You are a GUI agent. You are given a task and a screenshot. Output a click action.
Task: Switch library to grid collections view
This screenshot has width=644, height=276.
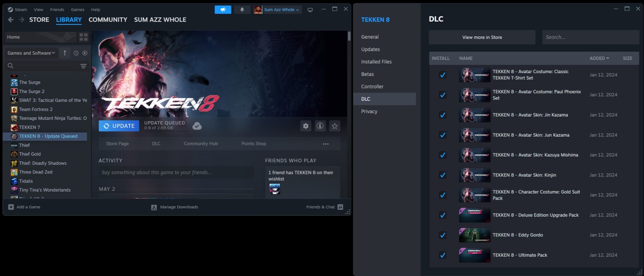point(83,37)
